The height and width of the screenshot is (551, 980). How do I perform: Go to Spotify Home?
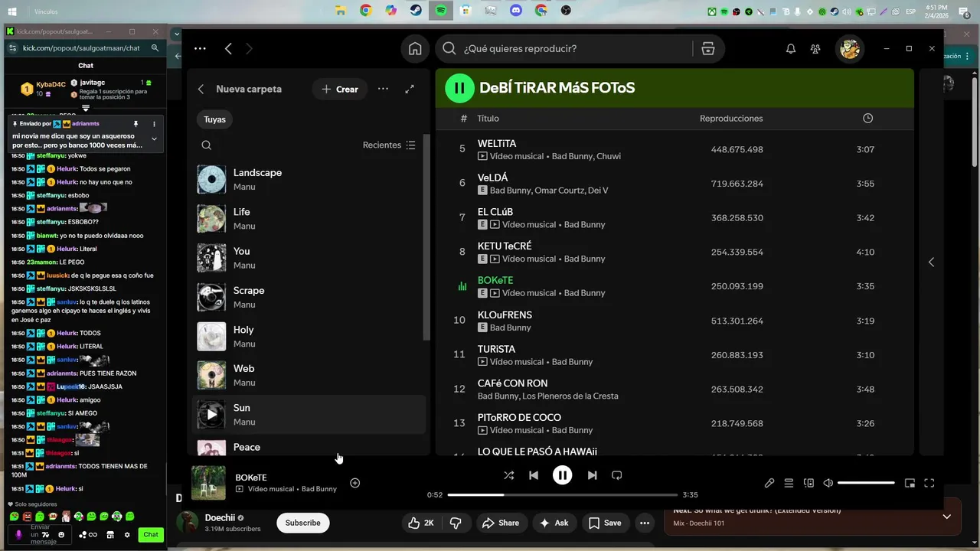coord(415,49)
